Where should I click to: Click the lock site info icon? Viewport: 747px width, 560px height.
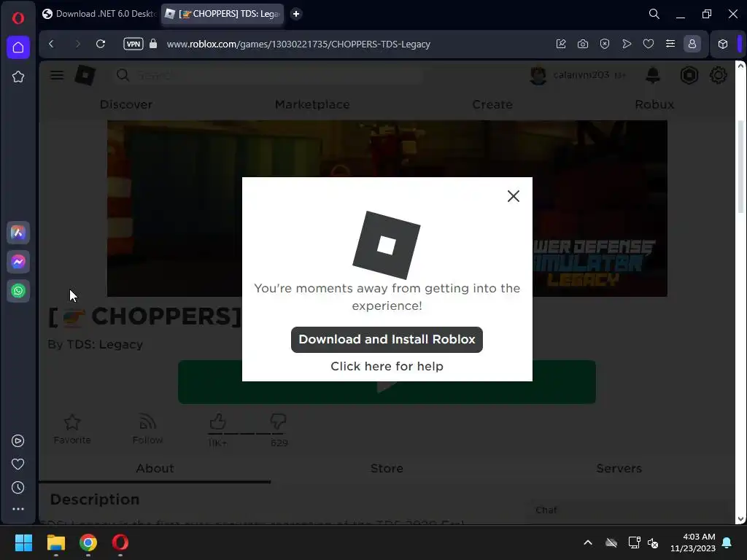point(153,44)
